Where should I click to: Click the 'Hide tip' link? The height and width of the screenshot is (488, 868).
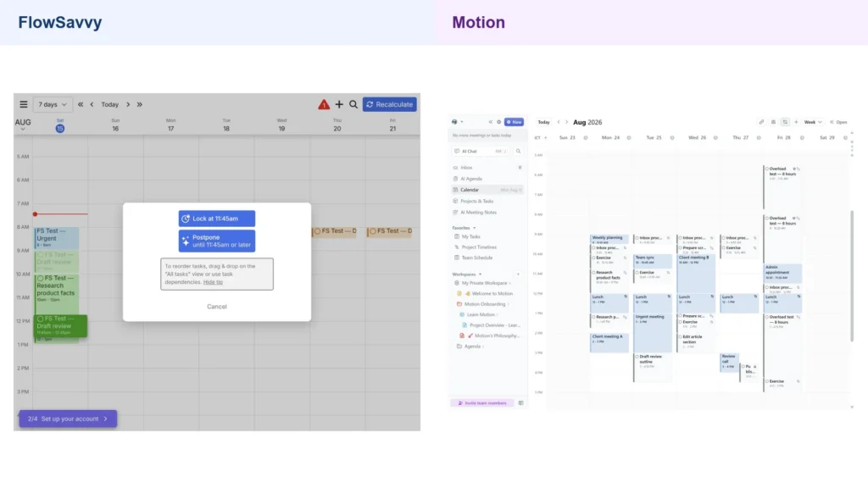pos(213,282)
